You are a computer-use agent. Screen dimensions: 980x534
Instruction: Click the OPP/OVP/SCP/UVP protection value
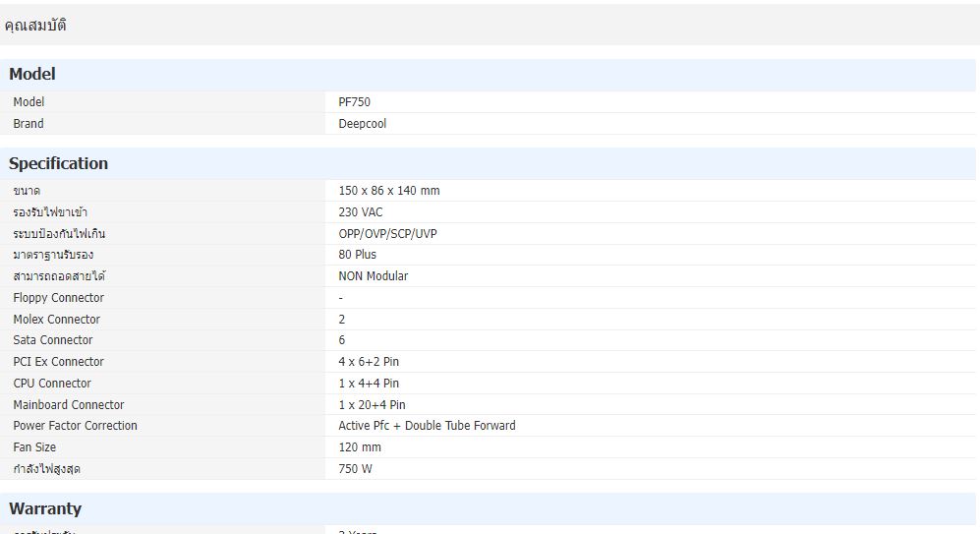click(x=387, y=234)
